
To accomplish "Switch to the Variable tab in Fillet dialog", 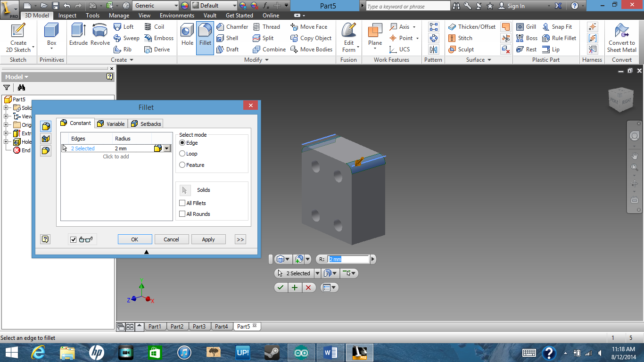I will [x=111, y=123].
